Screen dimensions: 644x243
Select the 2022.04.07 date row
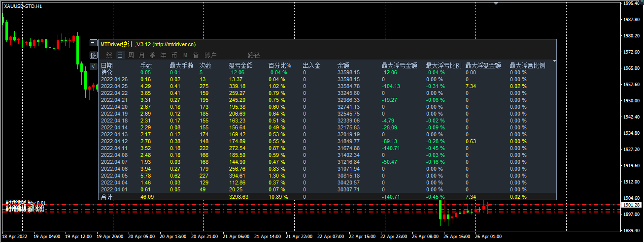[x=114, y=162]
